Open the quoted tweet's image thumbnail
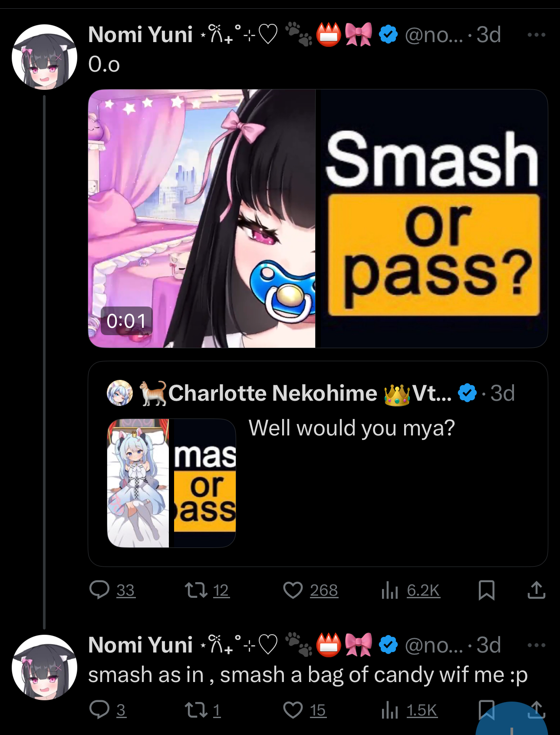This screenshot has height=735, width=560. (171, 483)
